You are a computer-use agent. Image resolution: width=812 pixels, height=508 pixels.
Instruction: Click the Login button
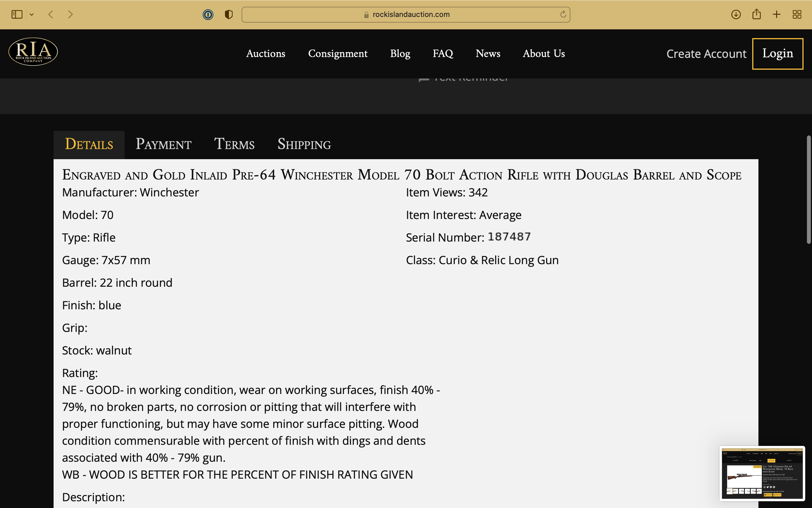click(x=777, y=54)
